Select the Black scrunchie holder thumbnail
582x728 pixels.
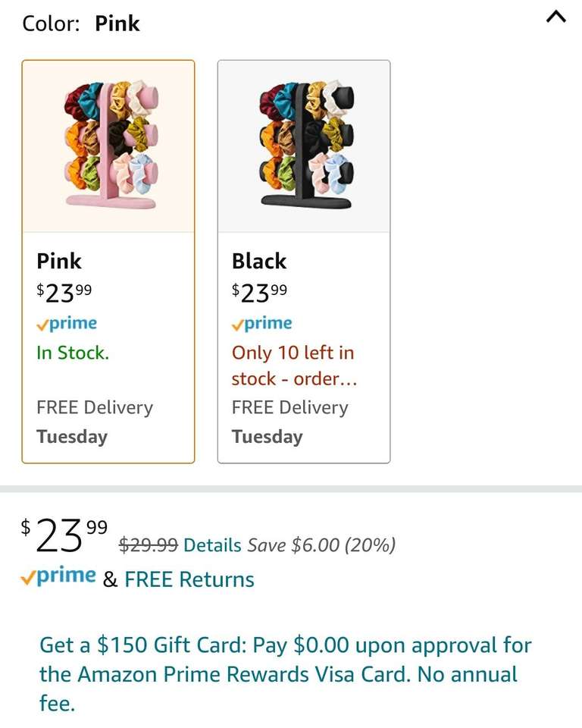click(304, 144)
